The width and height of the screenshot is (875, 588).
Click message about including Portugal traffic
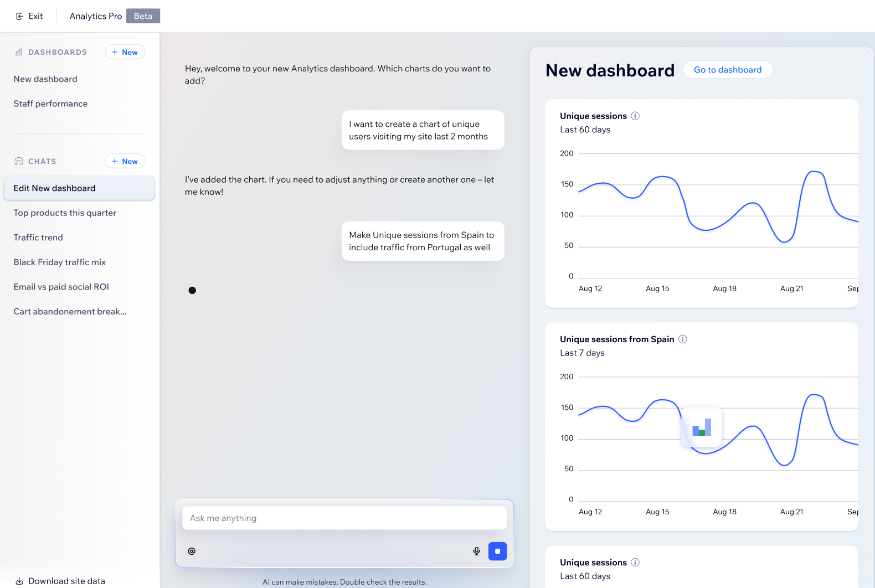(x=423, y=241)
